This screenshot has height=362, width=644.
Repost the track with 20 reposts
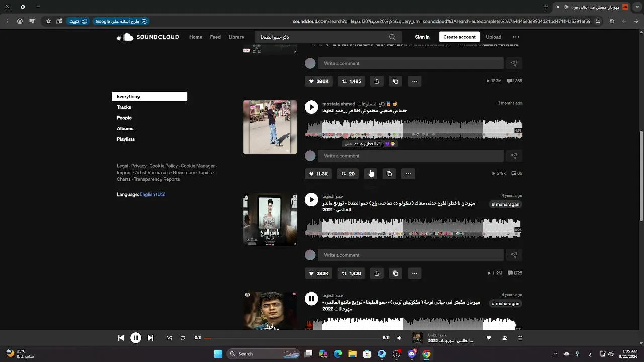[348, 174]
